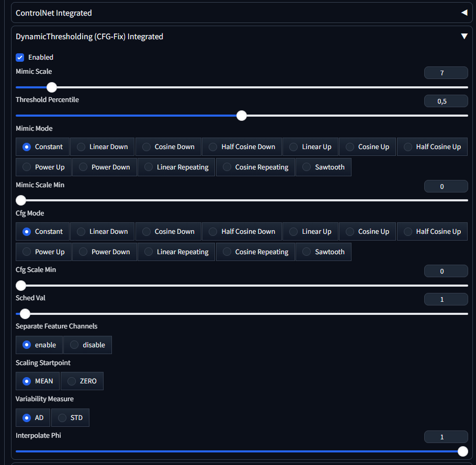The height and width of the screenshot is (465, 476).
Task: Click the Threshold Percentile value field
Action: point(446,101)
